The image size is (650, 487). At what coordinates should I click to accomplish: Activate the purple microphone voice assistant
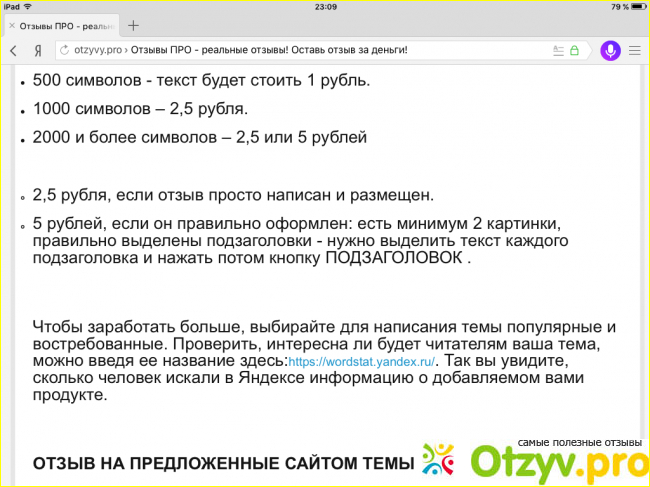coord(609,50)
